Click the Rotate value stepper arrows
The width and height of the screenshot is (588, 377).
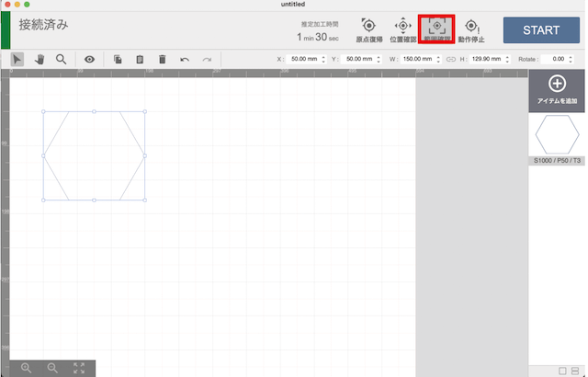(570, 59)
